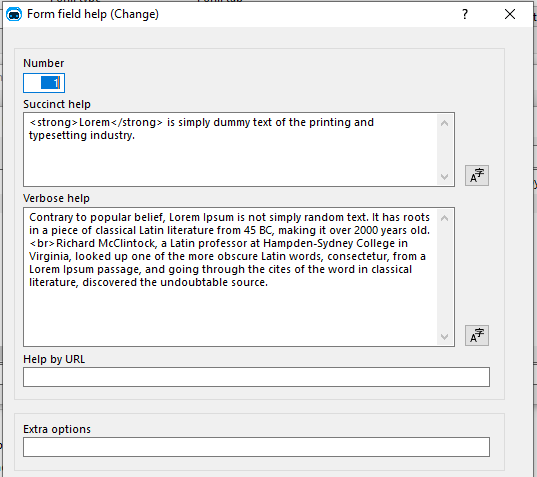
Task: Focus the Extra options field
Action: 256,447
